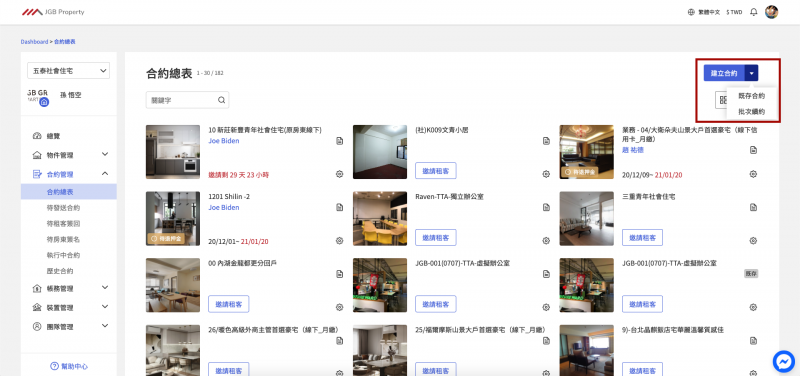Screen dimensions: 800x376
Task: Collapse the 合約管理 sidebar section
Action: pyautogui.click(x=68, y=174)
